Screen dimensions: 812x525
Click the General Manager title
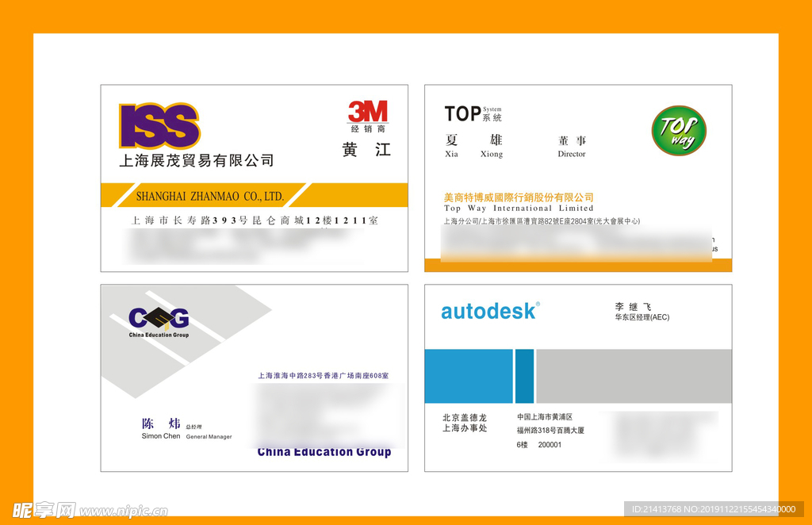(209, 436)
